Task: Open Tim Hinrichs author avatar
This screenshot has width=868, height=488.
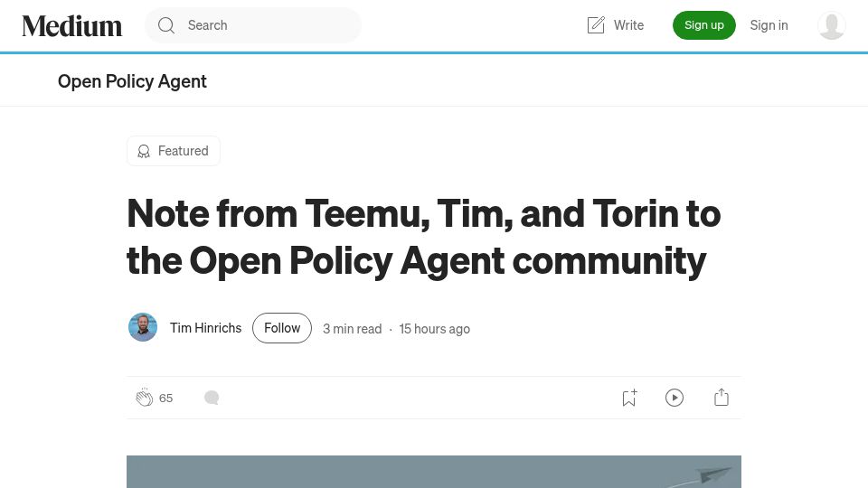Action: point(143,327)
